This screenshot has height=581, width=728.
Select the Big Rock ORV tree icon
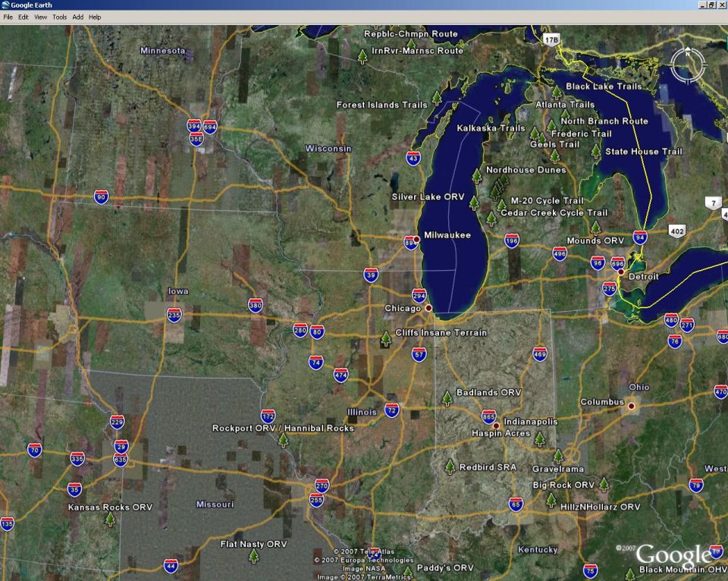[604, 485]
